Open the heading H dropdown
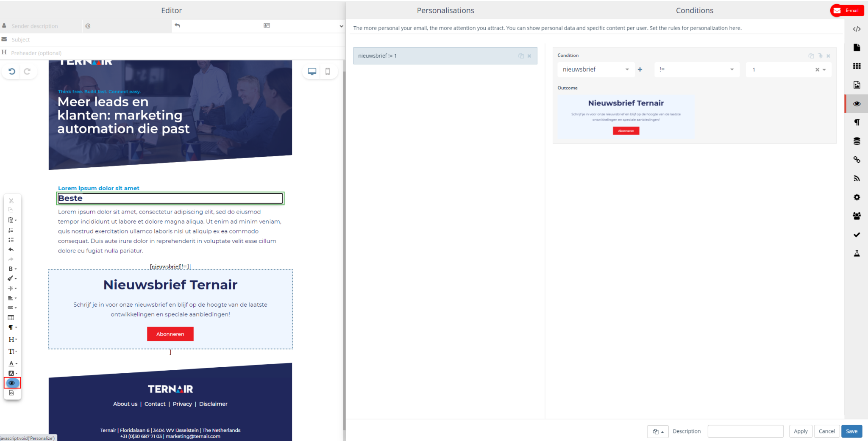This screenshot has height=441, width=868. click(x=13, y=339)
